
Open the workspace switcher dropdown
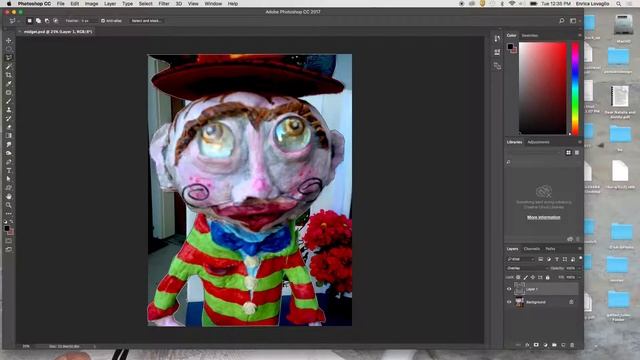click(x=574, y=20)
